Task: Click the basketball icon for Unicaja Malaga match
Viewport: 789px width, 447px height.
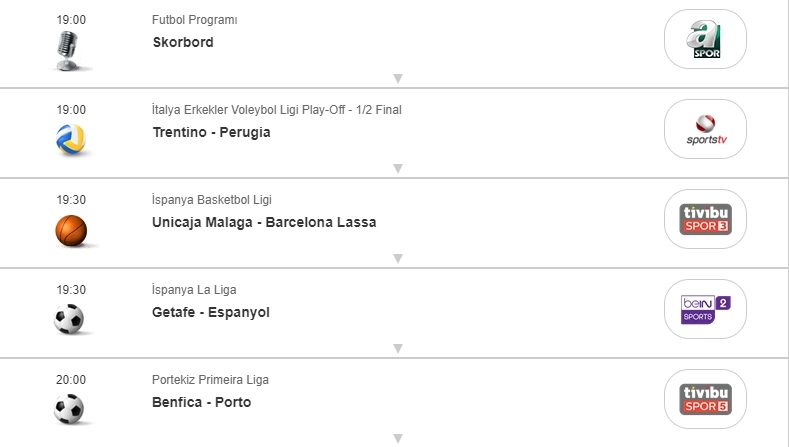Action: pos(71,231)
